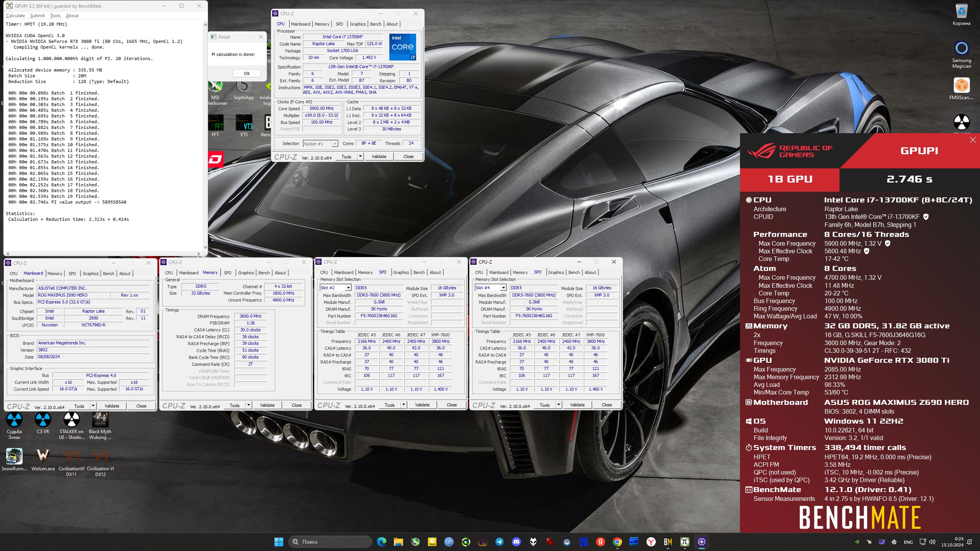Switch to CPU-Z taskbar icon
The image size is (980, 551).
[x=701, y=542]
